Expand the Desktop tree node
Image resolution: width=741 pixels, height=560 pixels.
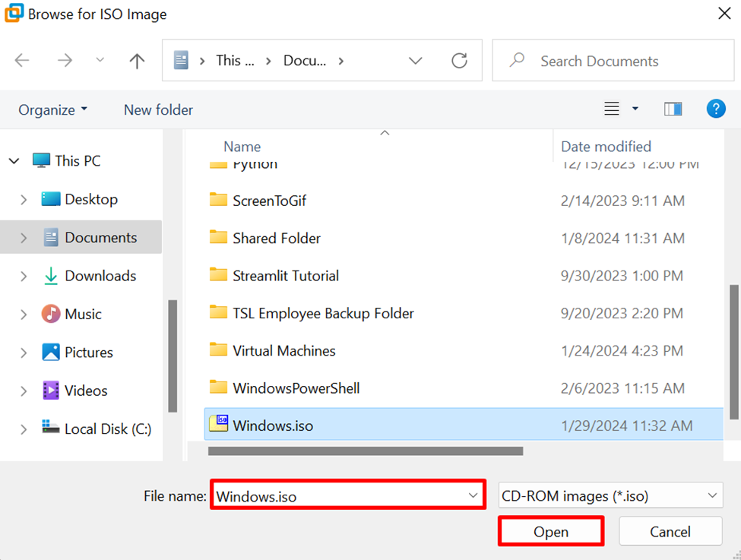[x=24, y=200]
